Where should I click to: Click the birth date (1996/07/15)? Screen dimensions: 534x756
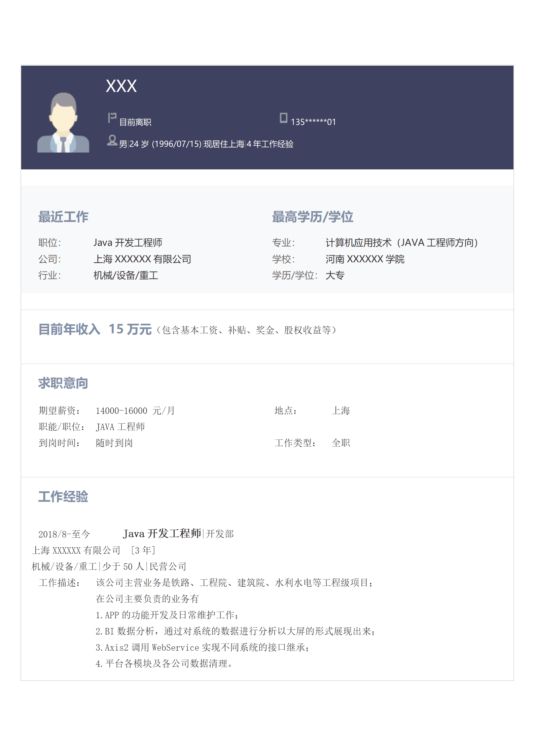(x=177, y=144)
